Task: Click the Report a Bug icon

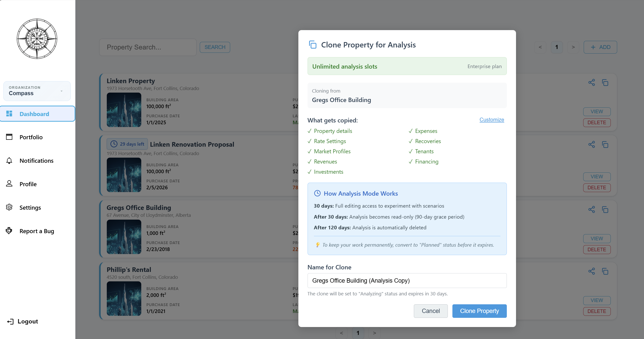Action: click(9, 231)
